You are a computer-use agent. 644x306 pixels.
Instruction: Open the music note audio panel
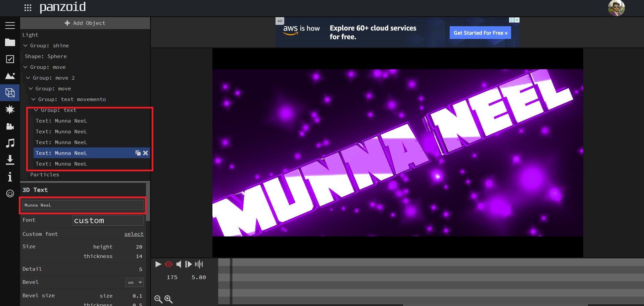(x=10, y=143)
